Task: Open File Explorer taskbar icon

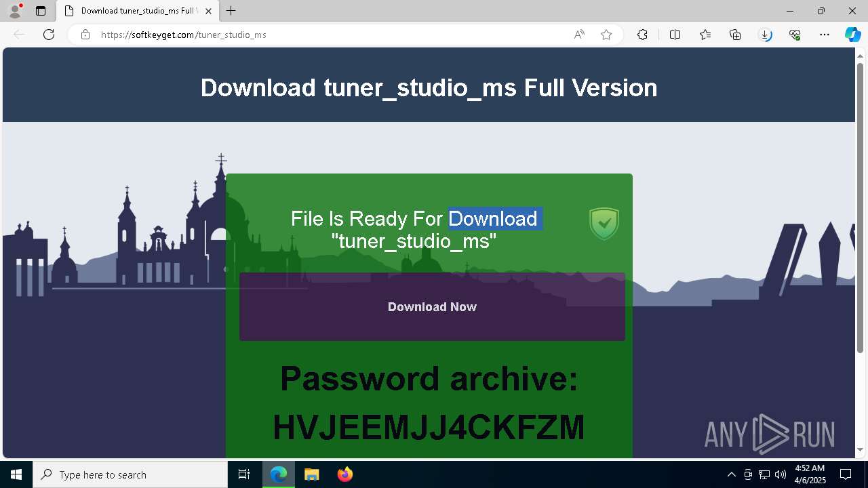Action: tap(311, 474)
